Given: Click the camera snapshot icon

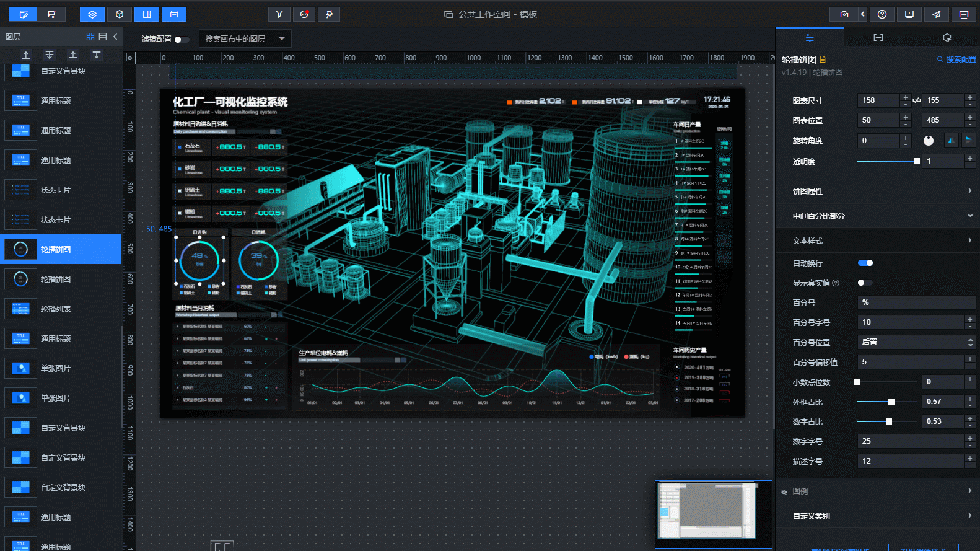Looking at the screenshot, I should [844, 14].
